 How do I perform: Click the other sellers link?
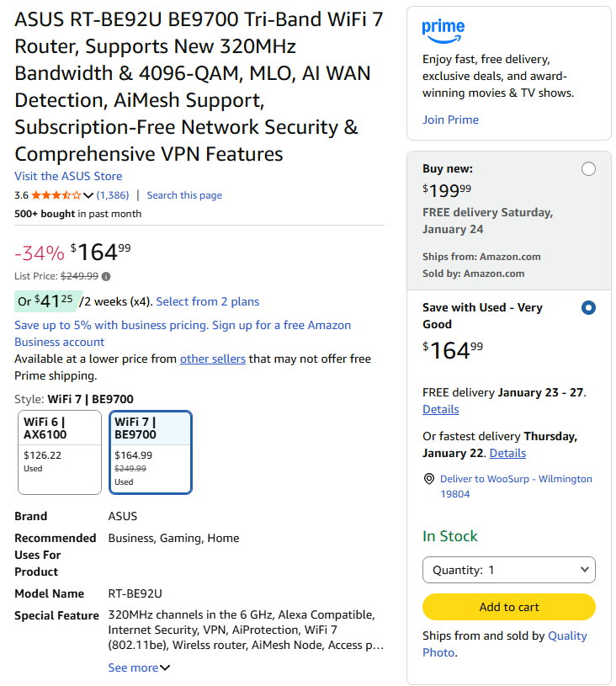(213, 359)
